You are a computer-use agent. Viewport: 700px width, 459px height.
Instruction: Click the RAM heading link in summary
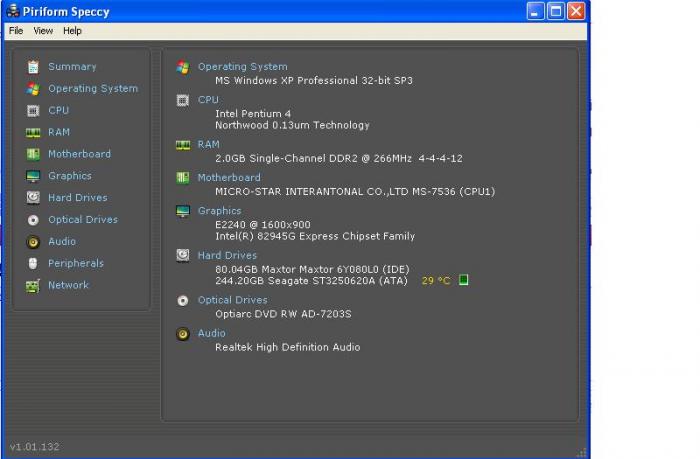click(208, 144)
